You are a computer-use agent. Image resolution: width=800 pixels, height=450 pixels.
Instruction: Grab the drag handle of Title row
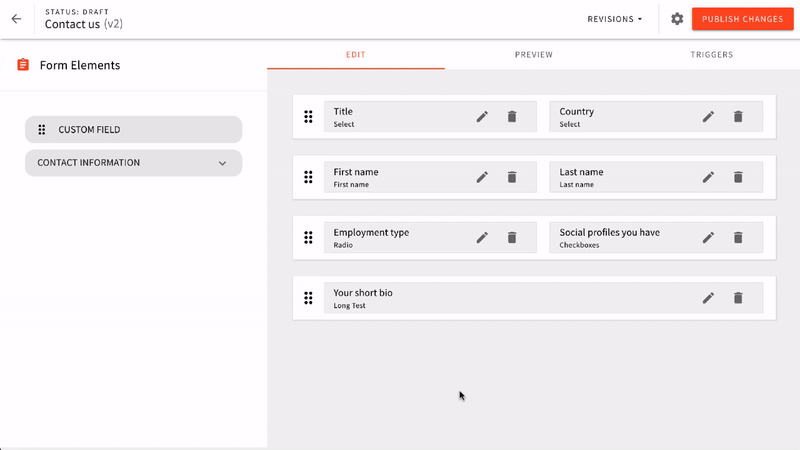click(x=309, y=117)
